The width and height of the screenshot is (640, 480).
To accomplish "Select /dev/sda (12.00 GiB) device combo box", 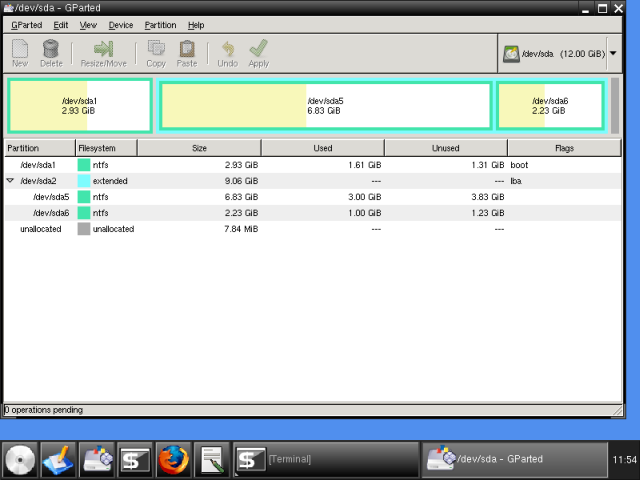I will coord(560,53).
